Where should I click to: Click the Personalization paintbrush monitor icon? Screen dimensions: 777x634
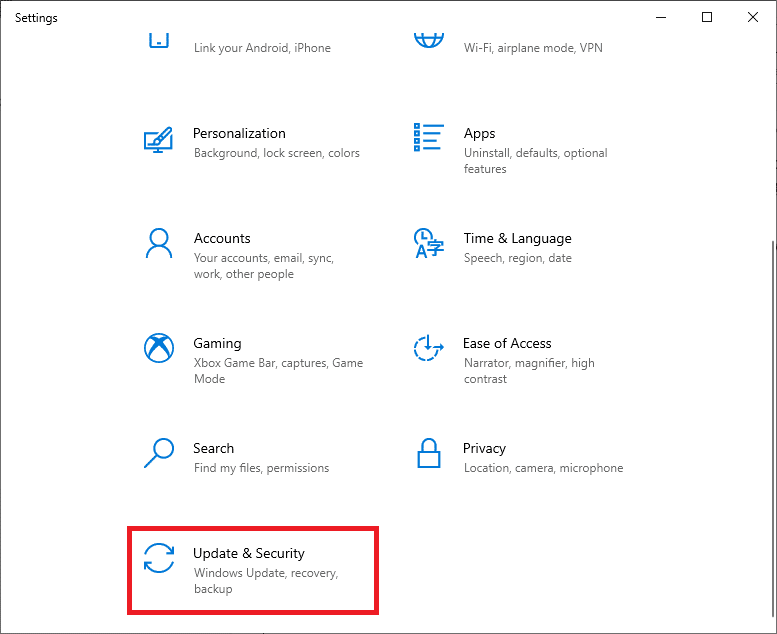[x=158, y=140]
